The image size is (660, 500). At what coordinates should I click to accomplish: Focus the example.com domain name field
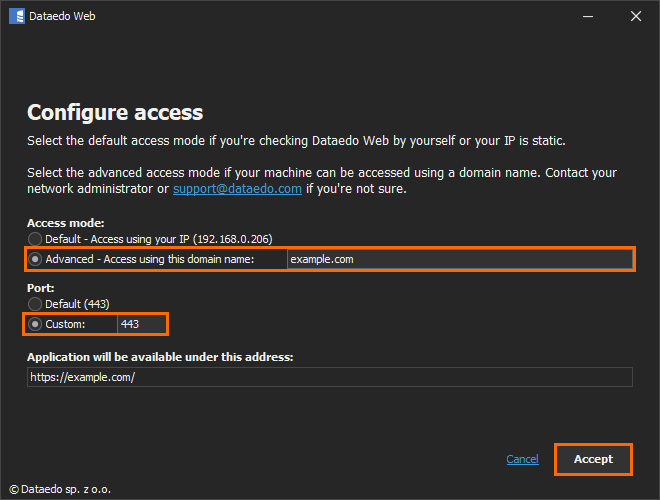(x=458, y=259)
